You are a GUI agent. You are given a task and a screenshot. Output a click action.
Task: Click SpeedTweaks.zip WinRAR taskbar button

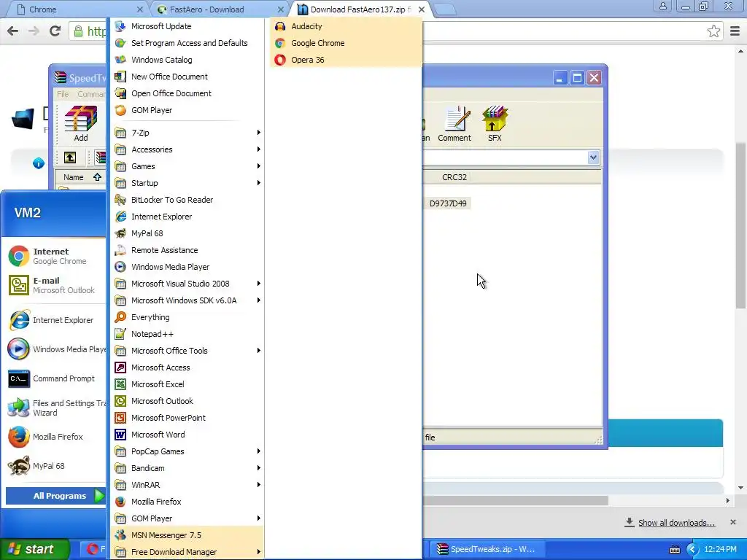pyautogui.click(x=486, y=549)
